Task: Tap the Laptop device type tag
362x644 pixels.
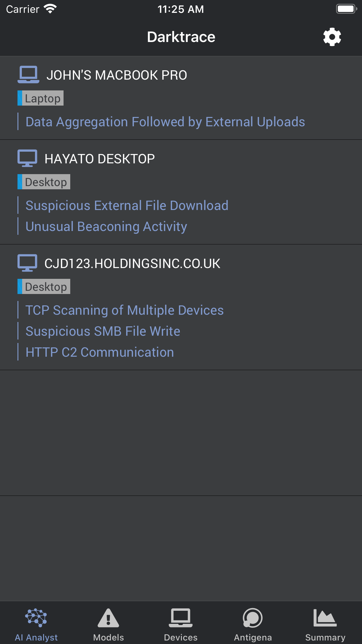Action: (40, 98)
